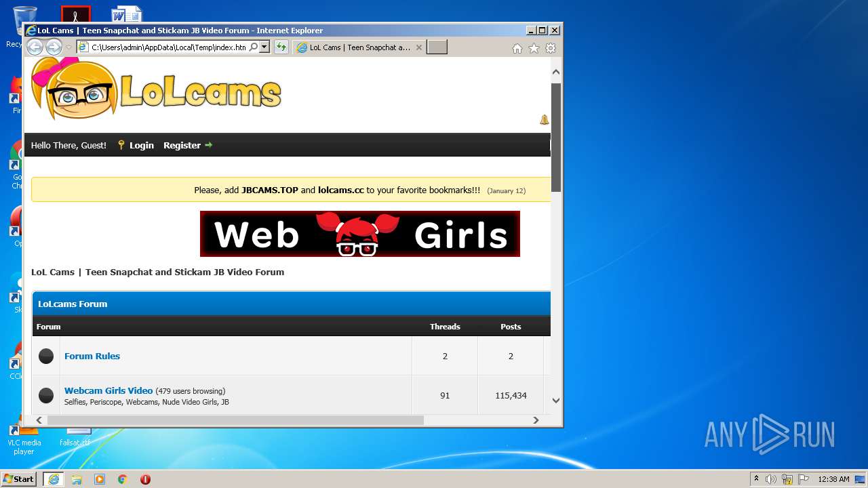The height and width of the screenshot is (488, 868).
Task: Open Favorites with the star icon
Action: click(534, 48)
